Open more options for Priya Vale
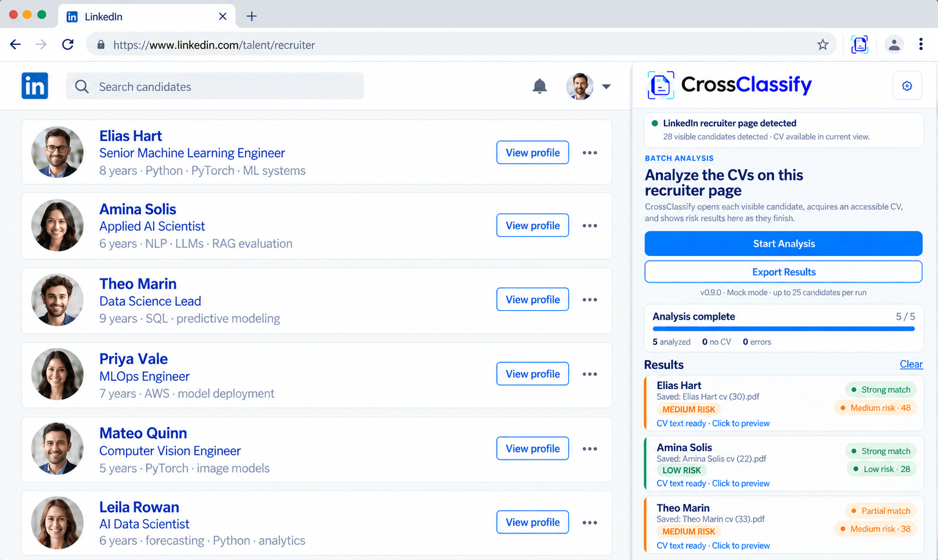 pos(590,374)
